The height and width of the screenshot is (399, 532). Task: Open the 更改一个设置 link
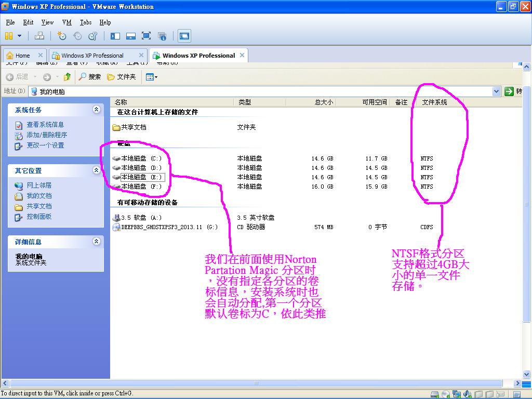[x=45, y=145]
